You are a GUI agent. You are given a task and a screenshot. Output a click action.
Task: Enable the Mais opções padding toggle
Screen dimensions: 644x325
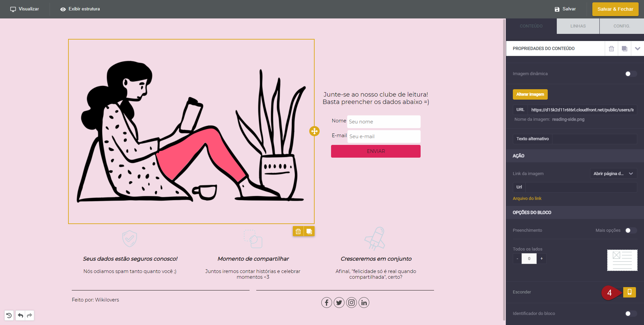631,230
